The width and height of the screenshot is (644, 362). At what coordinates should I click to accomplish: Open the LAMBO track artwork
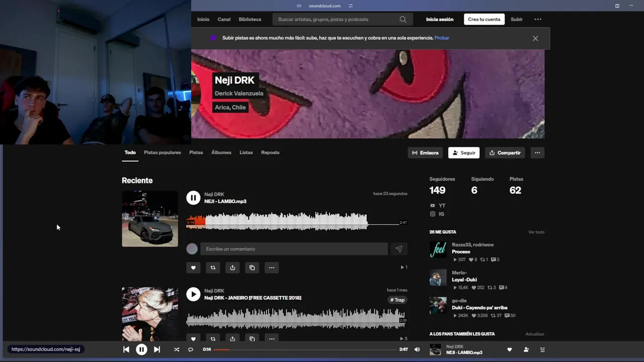point(150,219)
